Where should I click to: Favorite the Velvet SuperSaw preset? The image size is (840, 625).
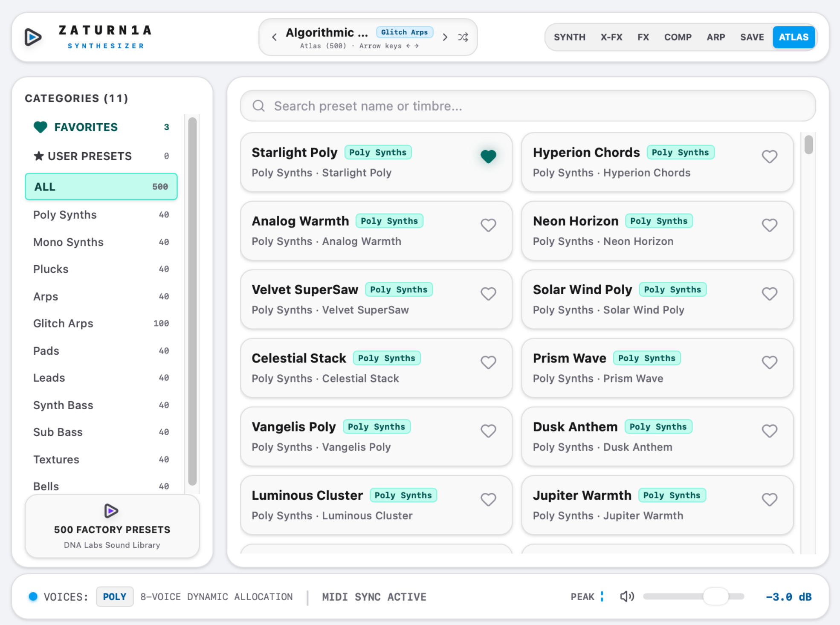[488, 294]
